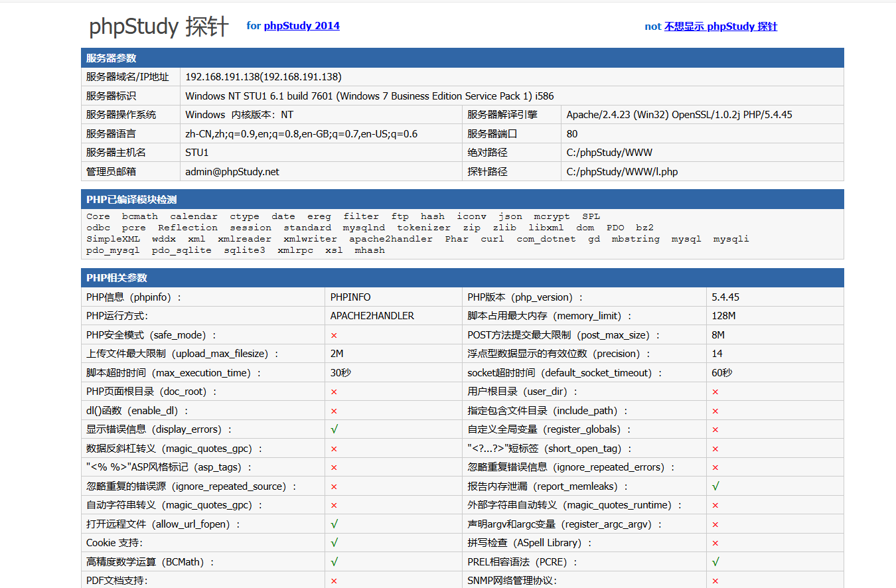Click the pdo_sqlite module name

point(182,250)
